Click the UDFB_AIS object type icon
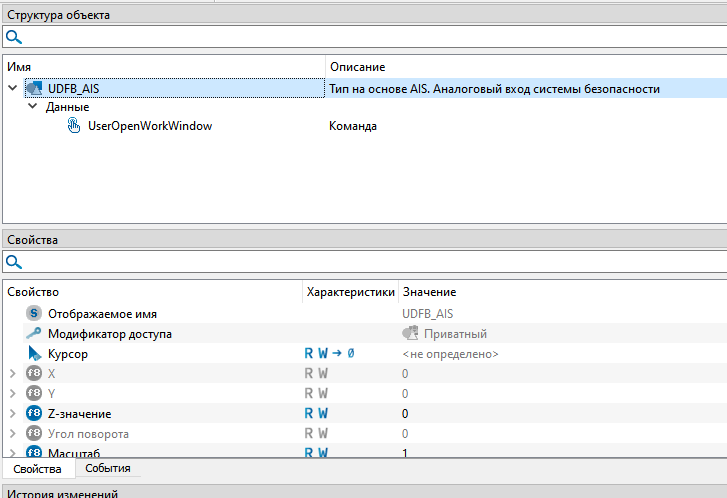The height and width of the screenshot is (498, 727). pyautogui.click(x=33, y=89)
